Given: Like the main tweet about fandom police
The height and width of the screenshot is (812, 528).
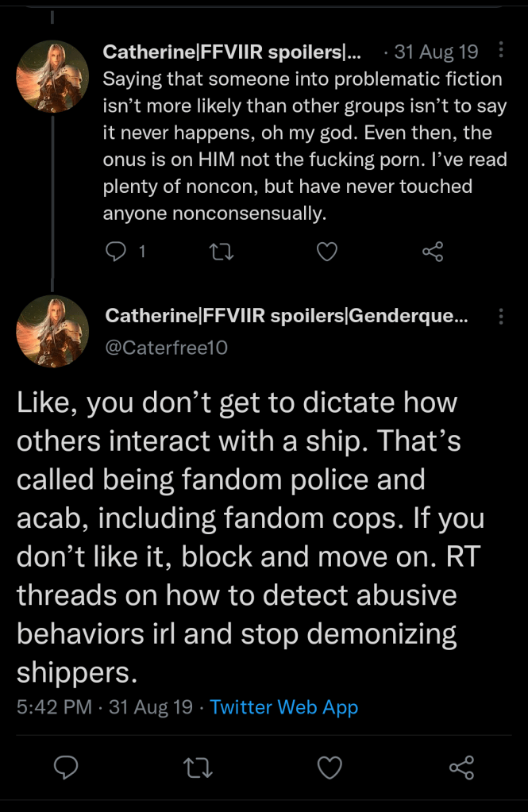Looking at the screenshot, I should coord(330,767).
